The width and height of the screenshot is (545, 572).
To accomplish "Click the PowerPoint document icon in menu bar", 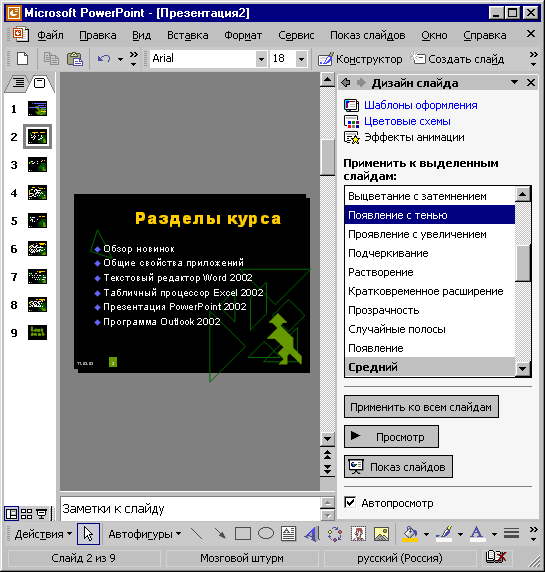I will tap(20, 34).
